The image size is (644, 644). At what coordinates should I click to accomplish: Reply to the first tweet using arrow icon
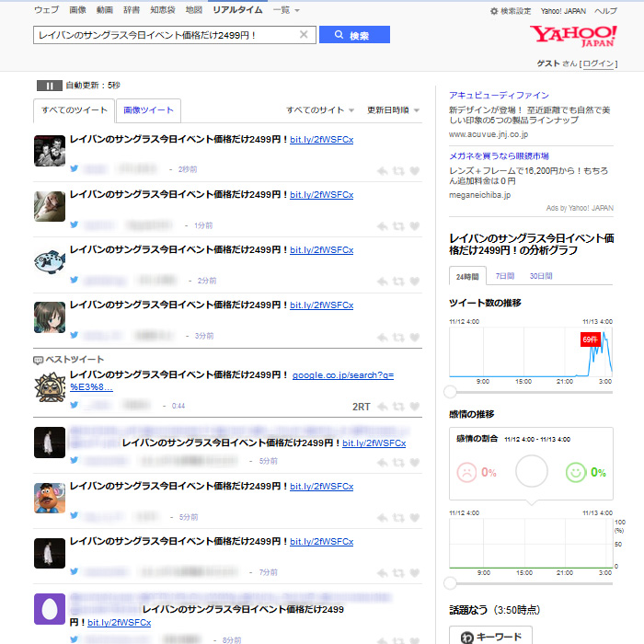382,171
